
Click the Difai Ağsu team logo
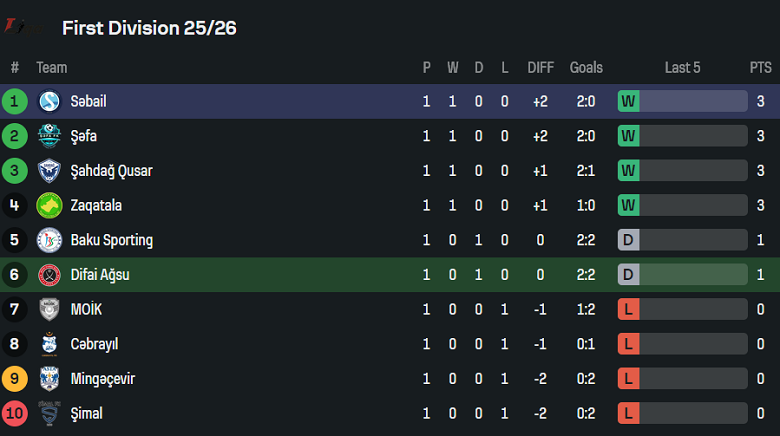pyautogui.click(x=49, y=275)
